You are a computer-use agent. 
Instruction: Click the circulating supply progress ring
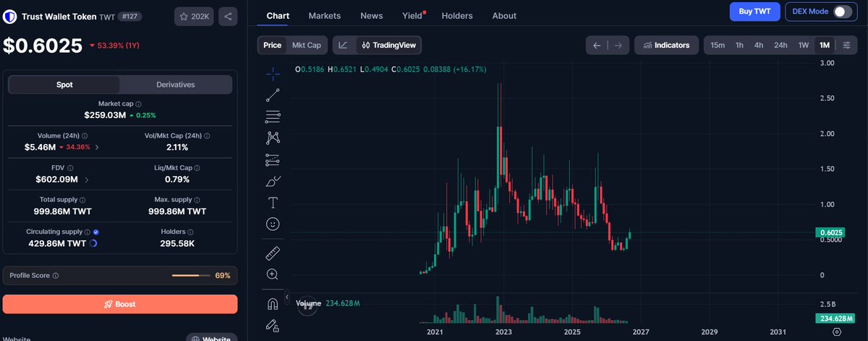[93, 243]
